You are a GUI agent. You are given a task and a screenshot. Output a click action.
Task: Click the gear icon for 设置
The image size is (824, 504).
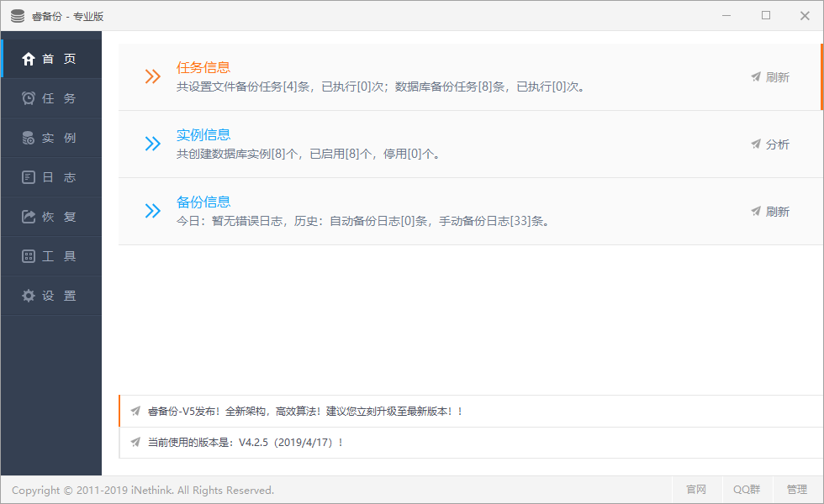coord(29,296)
